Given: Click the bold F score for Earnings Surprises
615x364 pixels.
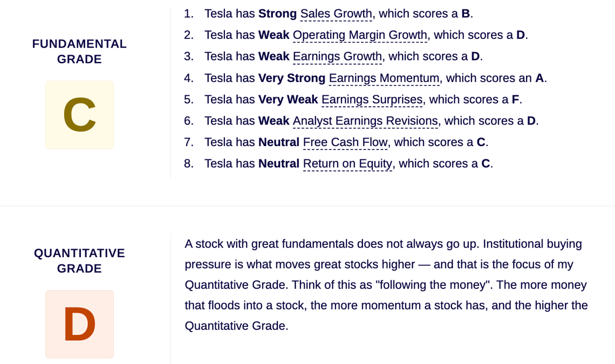Looking at the screenshot, I should click(515, 100).
